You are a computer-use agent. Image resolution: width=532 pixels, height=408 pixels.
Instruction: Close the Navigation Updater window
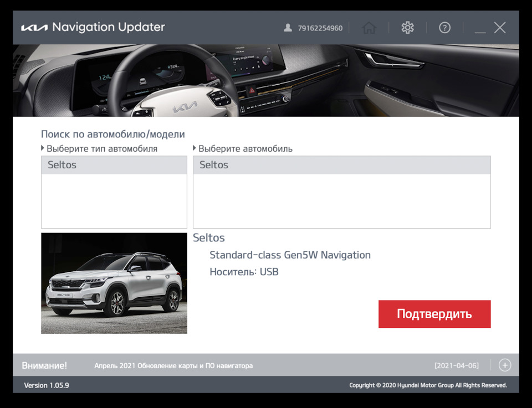[500, 28]
